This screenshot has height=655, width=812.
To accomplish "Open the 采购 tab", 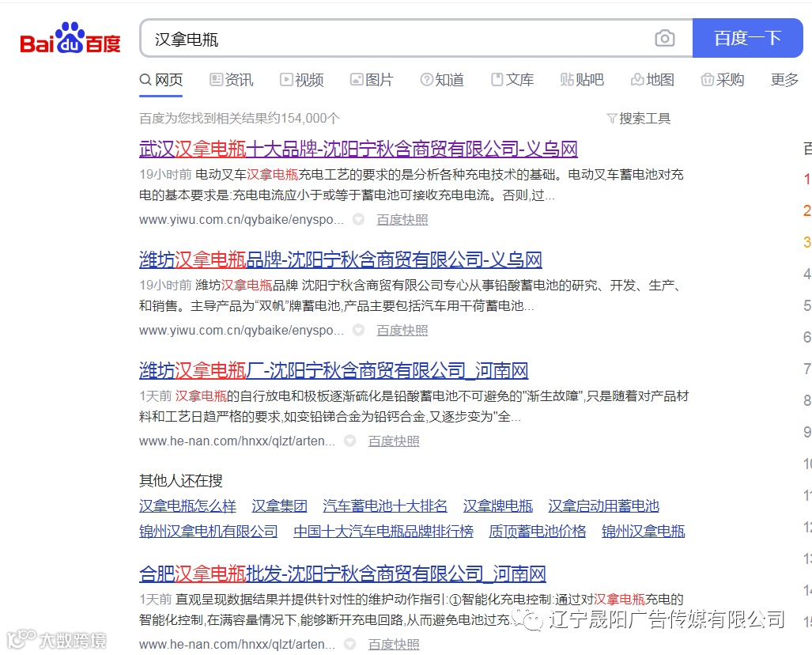I will (x=723, y=81).
